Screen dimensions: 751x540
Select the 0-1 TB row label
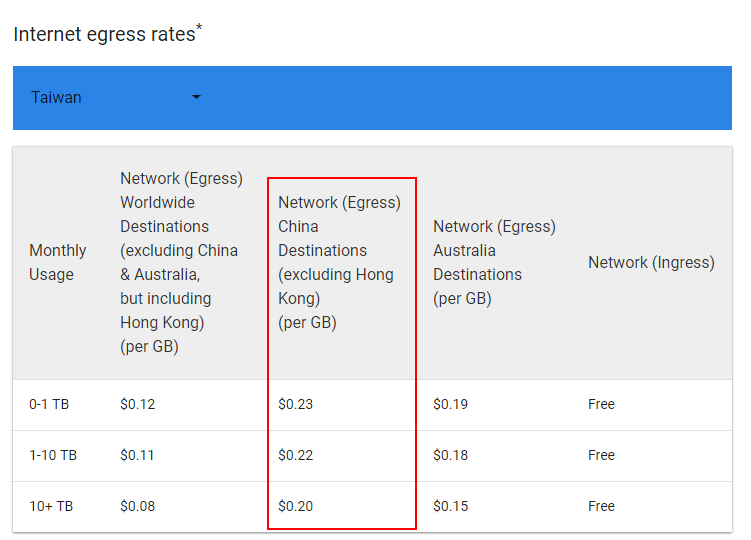pyautogui.click(x=49, y=404)
